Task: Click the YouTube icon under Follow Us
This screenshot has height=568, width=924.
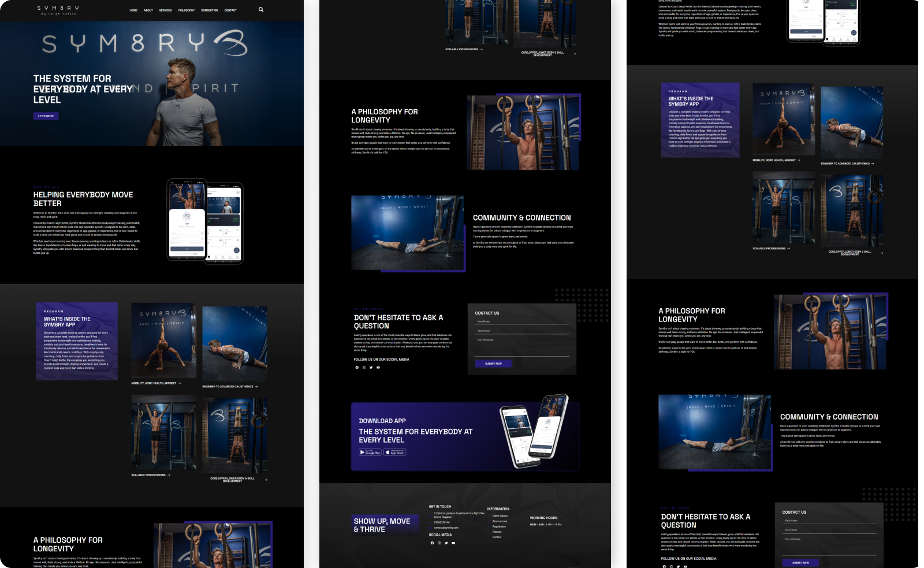Action: 378,368
